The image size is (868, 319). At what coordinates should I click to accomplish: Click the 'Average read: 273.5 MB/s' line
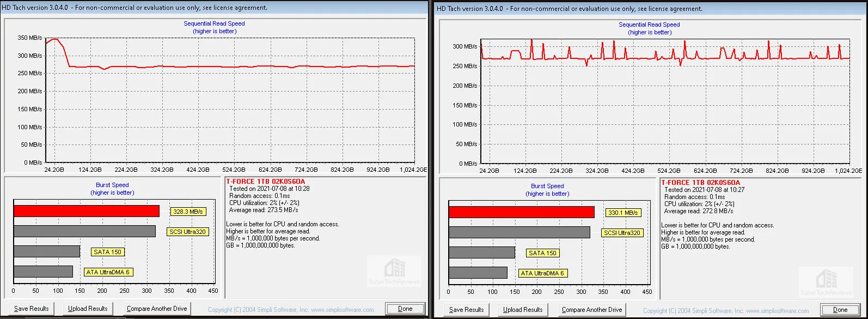click(264, 210)
